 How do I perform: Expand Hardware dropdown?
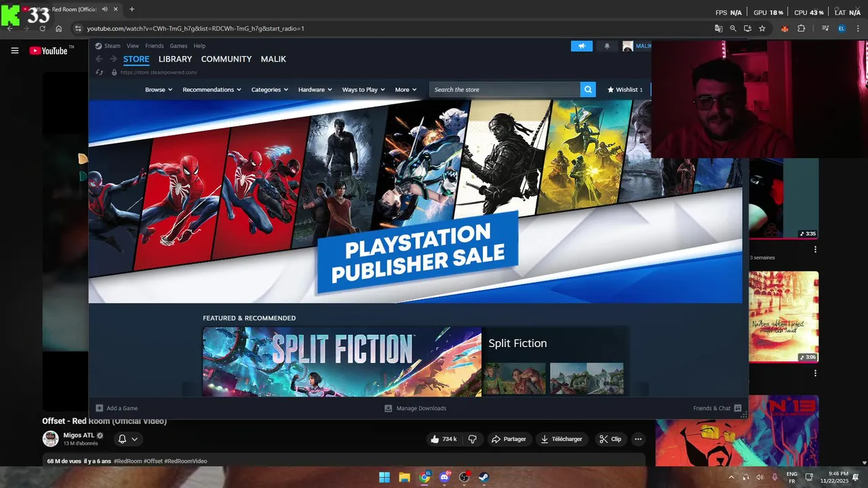coord(315,89)
